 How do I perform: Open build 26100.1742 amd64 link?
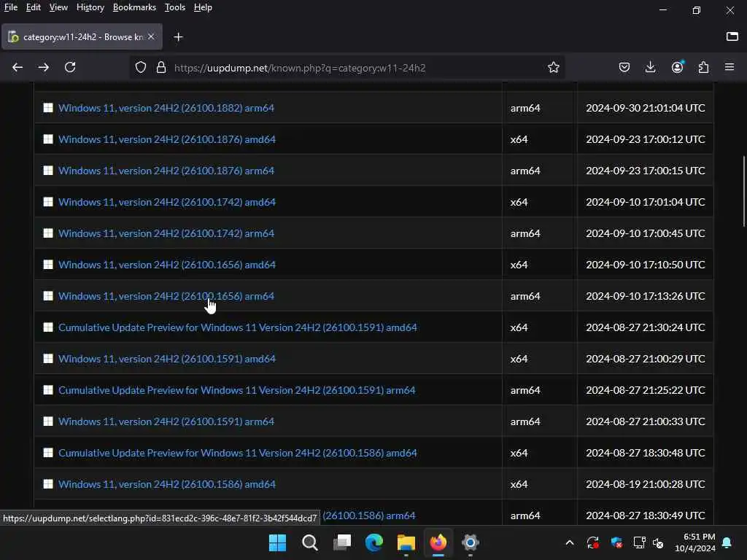[167, 202]
